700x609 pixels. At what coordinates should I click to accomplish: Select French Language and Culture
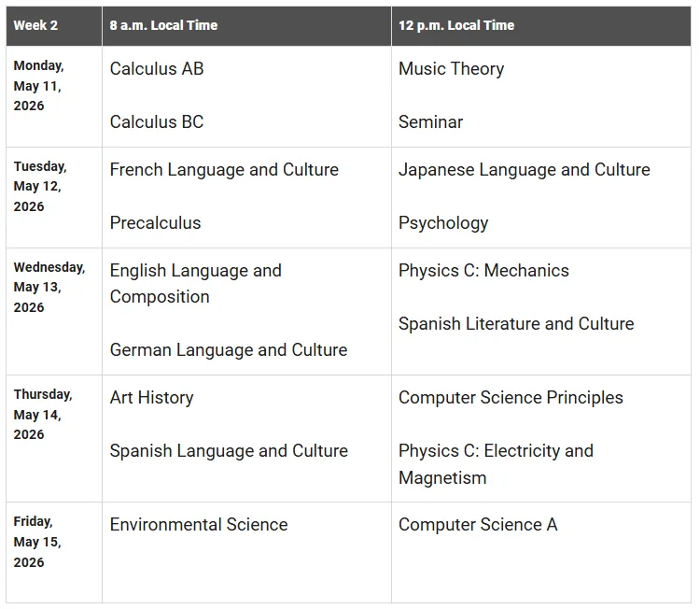pyautogui.click(x=224, y=170)
